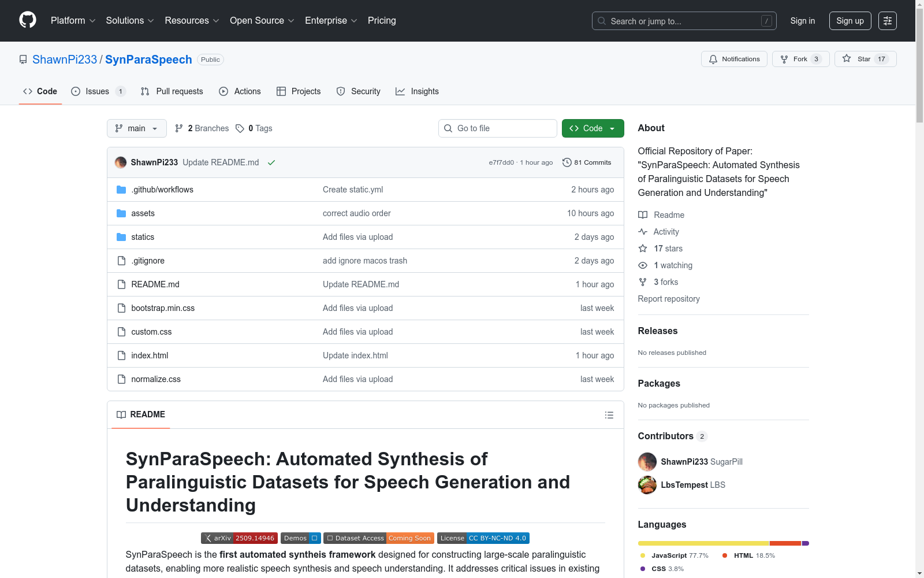Select the Code tab
The width and height of the screenshot is (924, 578).
(x=40, y=91)
